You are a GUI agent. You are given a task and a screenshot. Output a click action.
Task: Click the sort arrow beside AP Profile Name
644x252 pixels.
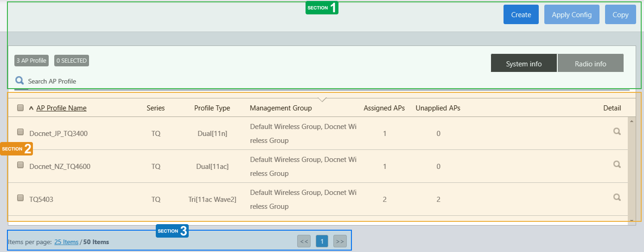coord(31,108)
